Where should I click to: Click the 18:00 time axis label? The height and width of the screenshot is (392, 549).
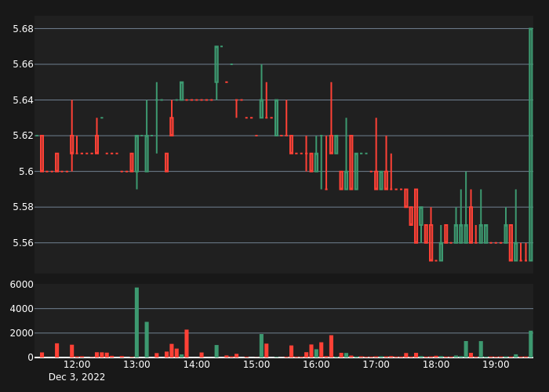pos(436,365)
